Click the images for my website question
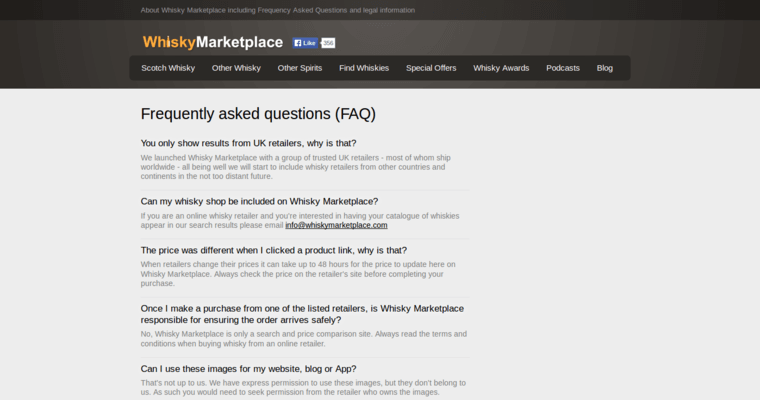 pos(249,368)
